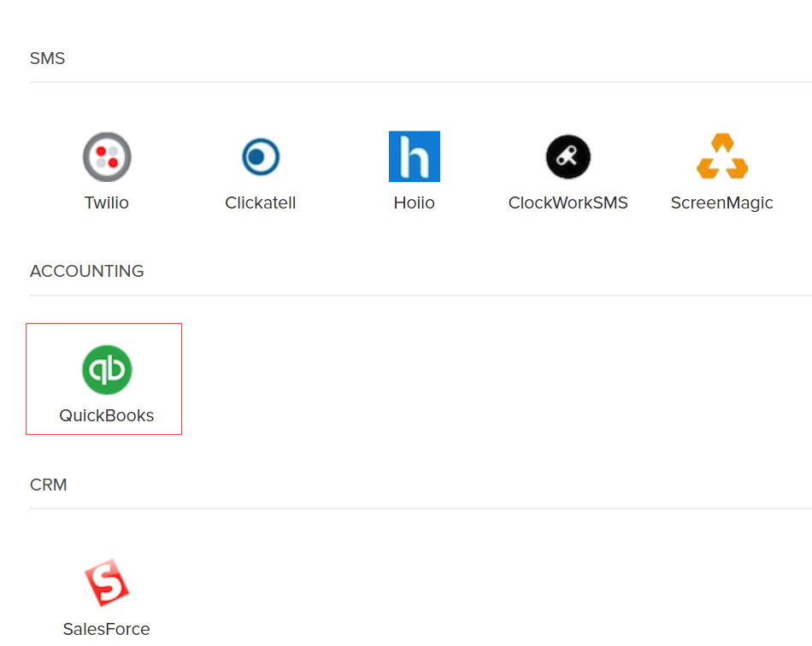Click the ClockWorkSMS label text
Screen dimensions: 812x646
[x=568, y=203]
